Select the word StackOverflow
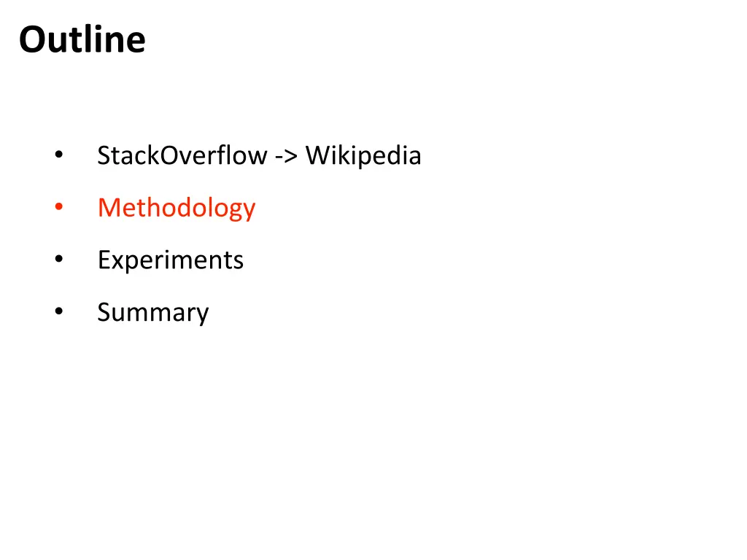Screen dimensions: 747x560 pyautogui.click(x=182, y=155)
